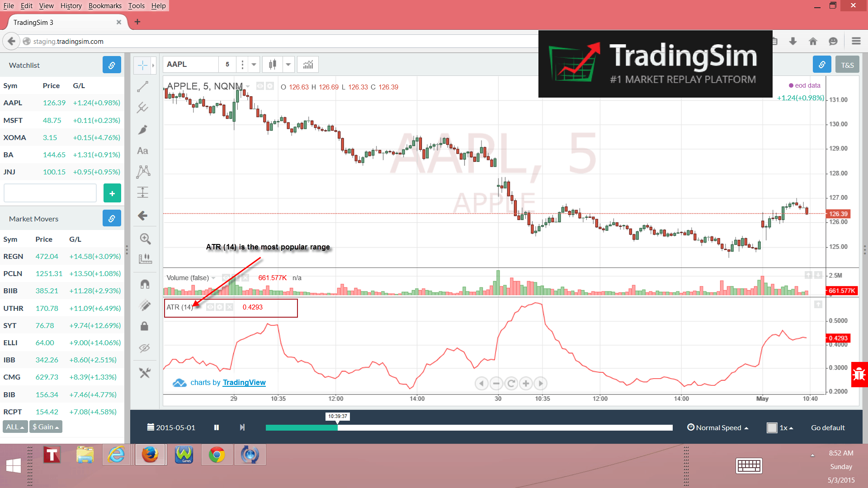Open the $ Gain filter dropdown

[x=46, y=427]
